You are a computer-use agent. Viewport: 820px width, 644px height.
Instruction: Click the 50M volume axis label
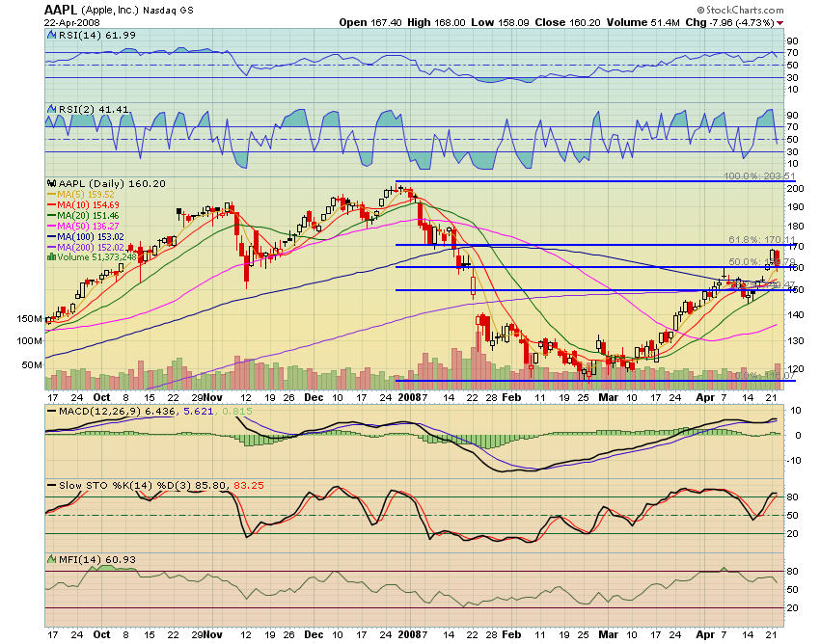[32, 364]
